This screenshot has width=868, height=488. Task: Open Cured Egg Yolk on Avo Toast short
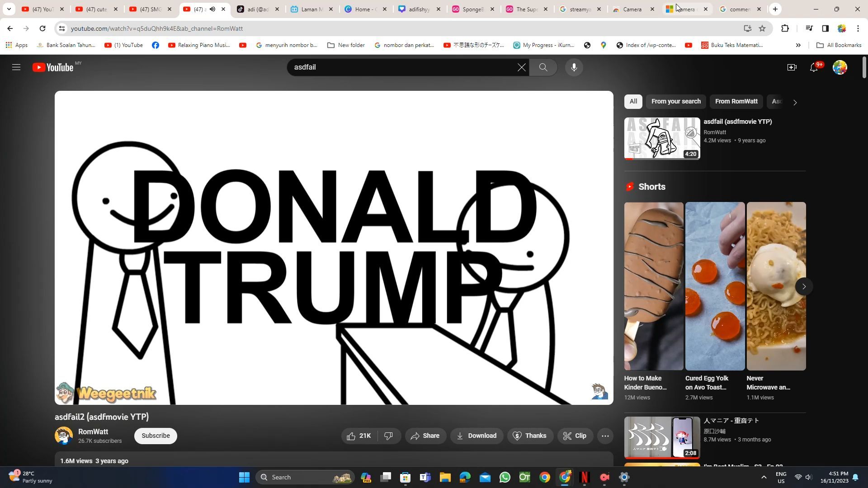[715, 286]
